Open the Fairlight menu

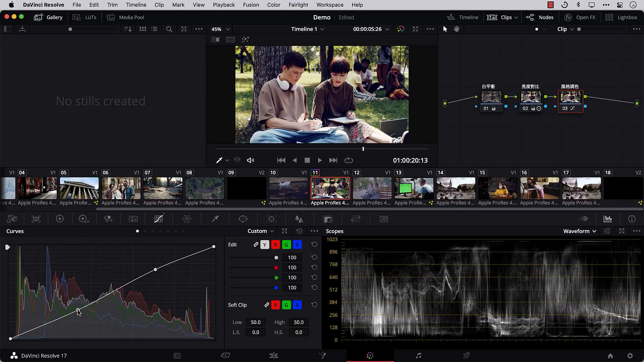[298, 5]
